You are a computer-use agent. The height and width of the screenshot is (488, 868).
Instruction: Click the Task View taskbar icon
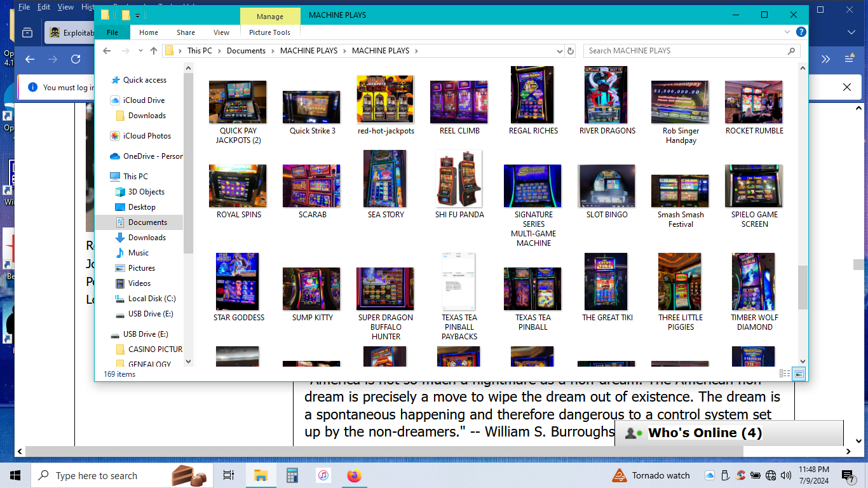[x=229, y=475]
